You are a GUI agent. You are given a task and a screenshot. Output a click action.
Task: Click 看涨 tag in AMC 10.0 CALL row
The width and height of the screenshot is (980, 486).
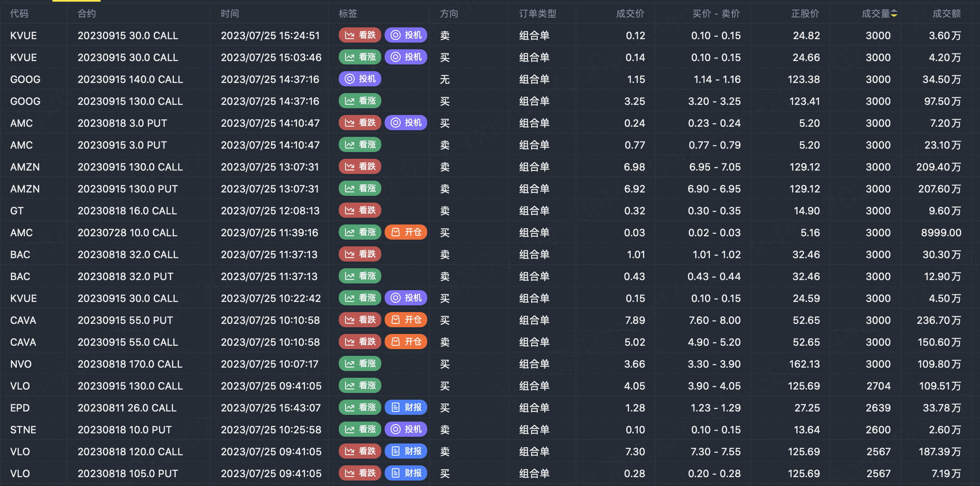[x=360, y=232]
